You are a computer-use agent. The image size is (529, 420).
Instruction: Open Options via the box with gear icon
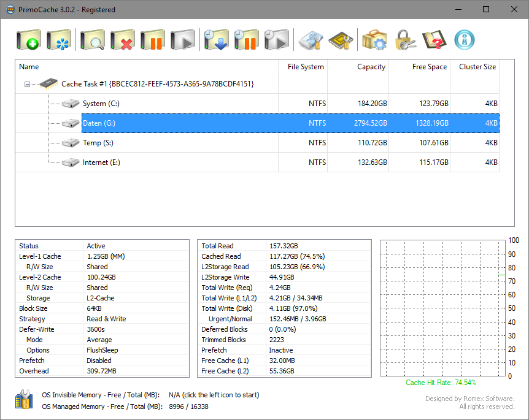[x=374, y=40]
